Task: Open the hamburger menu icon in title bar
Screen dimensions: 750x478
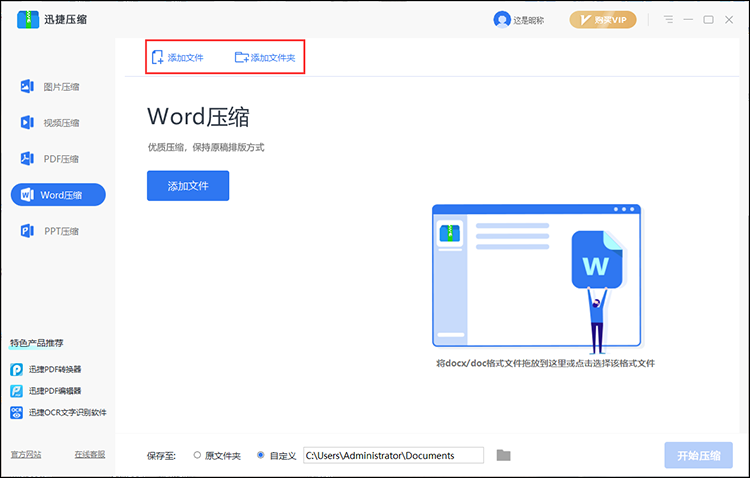Action: click(x=668, y=20)
